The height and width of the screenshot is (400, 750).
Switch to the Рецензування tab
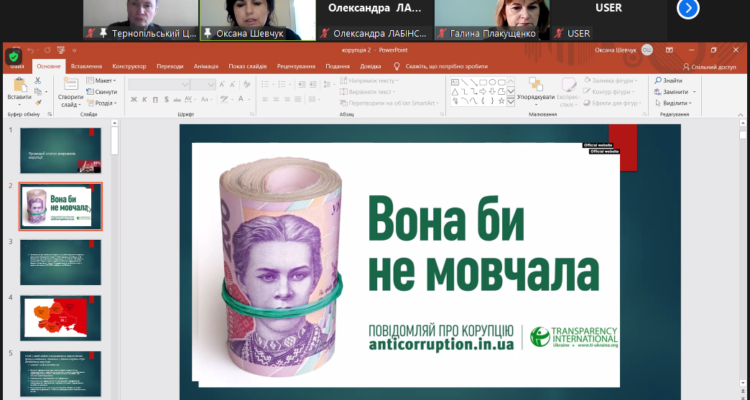pos(296,67)
